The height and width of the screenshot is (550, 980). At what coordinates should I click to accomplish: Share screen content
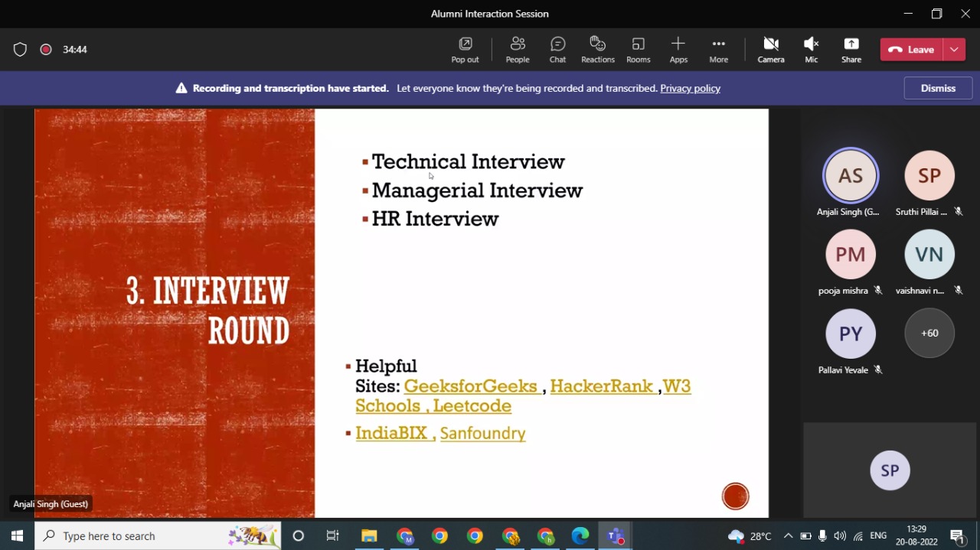851,50
